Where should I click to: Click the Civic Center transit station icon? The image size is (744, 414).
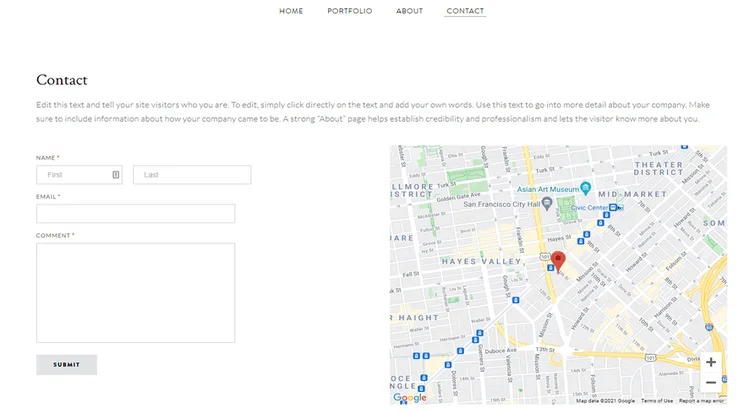(613, 208)
